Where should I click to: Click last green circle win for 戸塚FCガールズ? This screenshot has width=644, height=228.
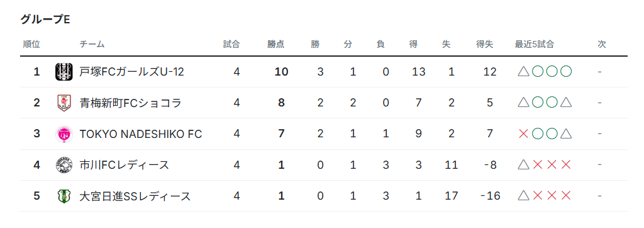[566, 72]
